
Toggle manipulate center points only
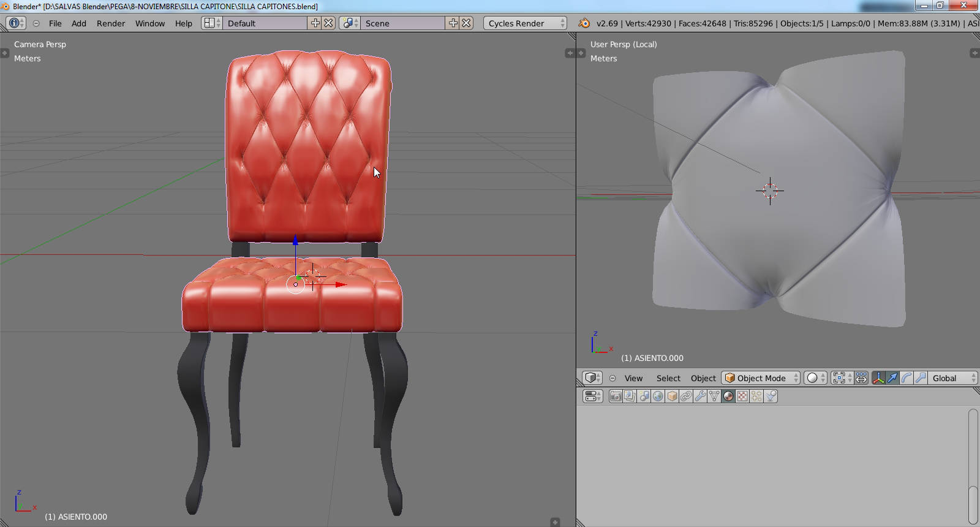(861, 378)
